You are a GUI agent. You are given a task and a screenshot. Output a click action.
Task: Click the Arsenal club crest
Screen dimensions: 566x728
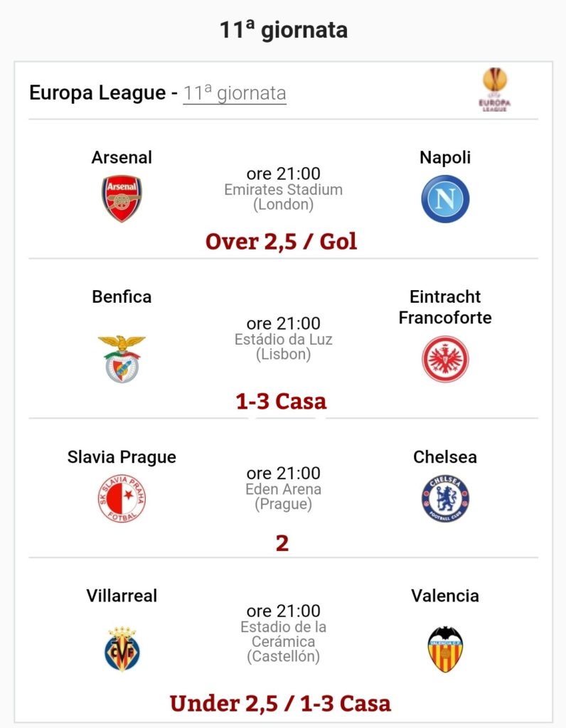122,199
